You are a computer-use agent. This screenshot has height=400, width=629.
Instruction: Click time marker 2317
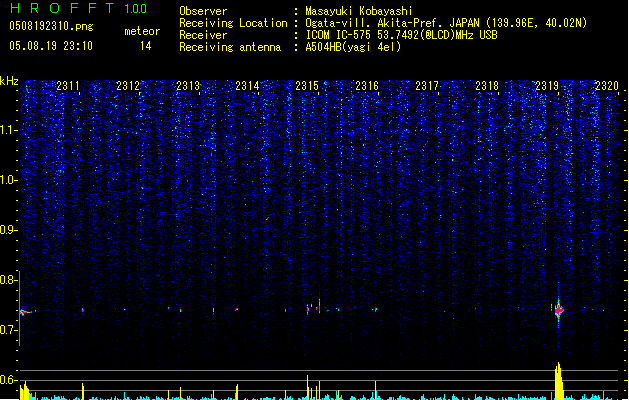[x=427, y=86]
